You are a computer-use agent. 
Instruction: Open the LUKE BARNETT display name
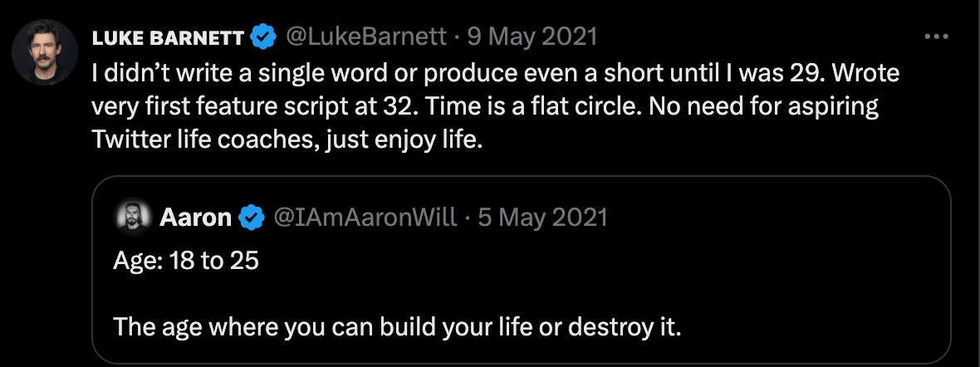pos(167,38)
